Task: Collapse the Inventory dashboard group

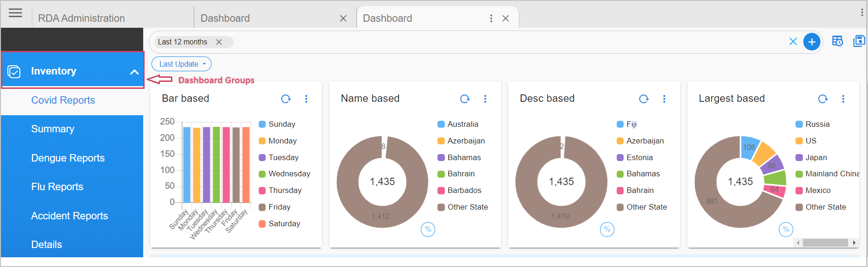Action: tap(134, 72)
